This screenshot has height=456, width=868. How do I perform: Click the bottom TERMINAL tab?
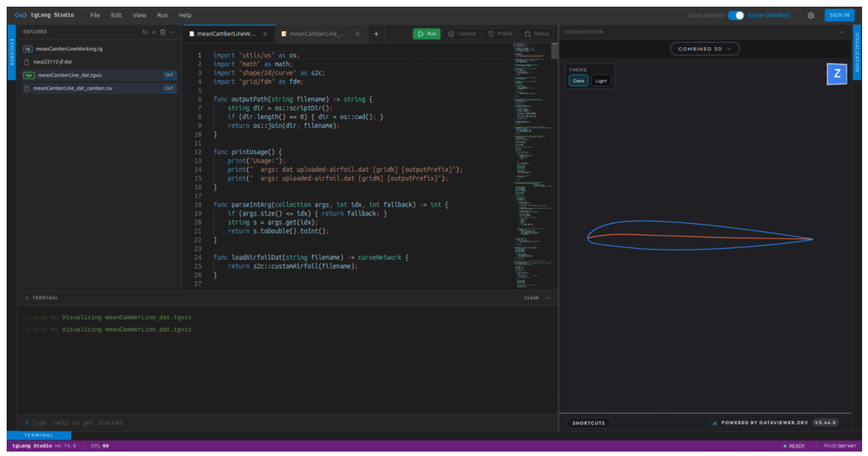(38, 435)
